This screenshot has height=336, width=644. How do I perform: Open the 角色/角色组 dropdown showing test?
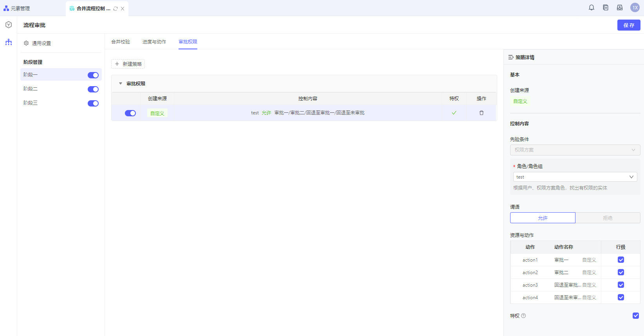click(575, 177)
